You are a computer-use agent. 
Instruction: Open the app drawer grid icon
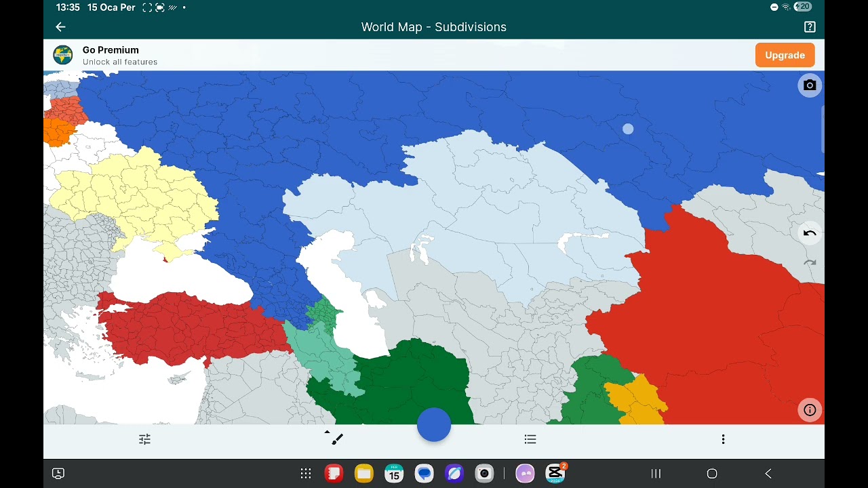click(306, 474)
